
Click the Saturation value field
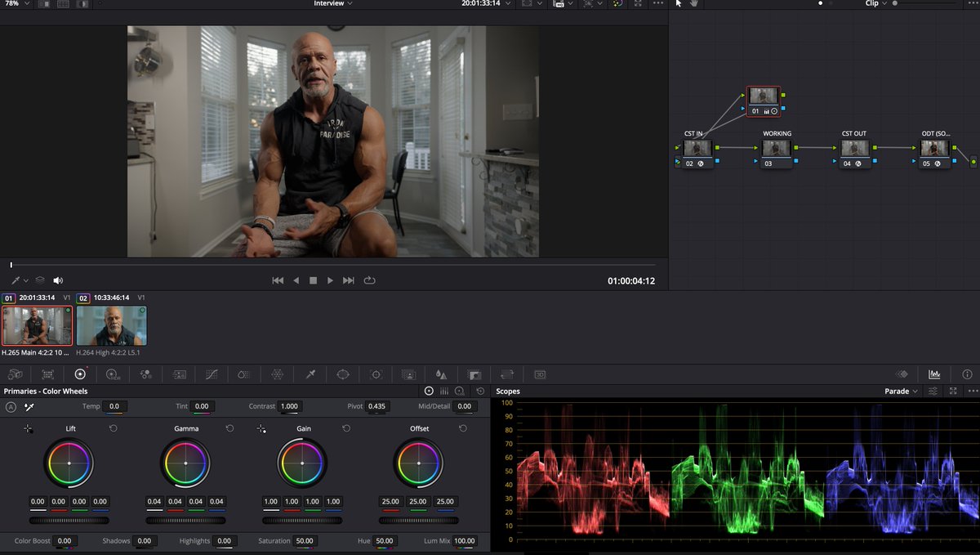305,541
